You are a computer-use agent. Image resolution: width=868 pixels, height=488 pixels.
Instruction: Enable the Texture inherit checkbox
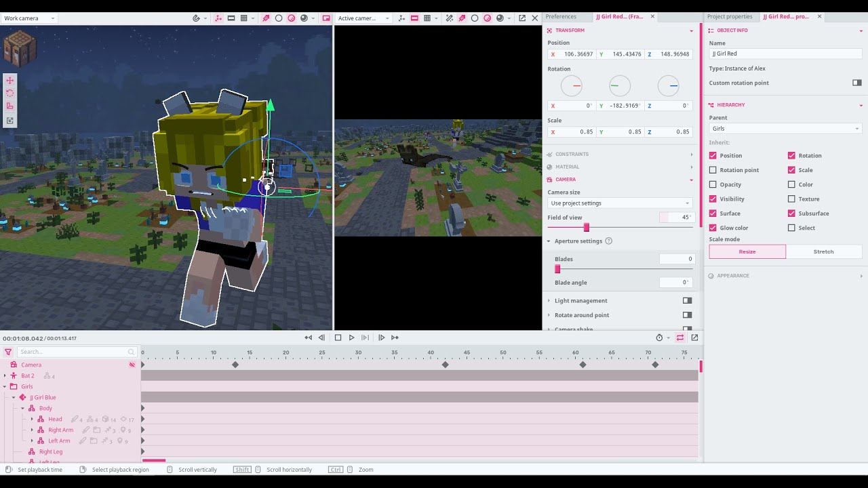tap(791, 199)
